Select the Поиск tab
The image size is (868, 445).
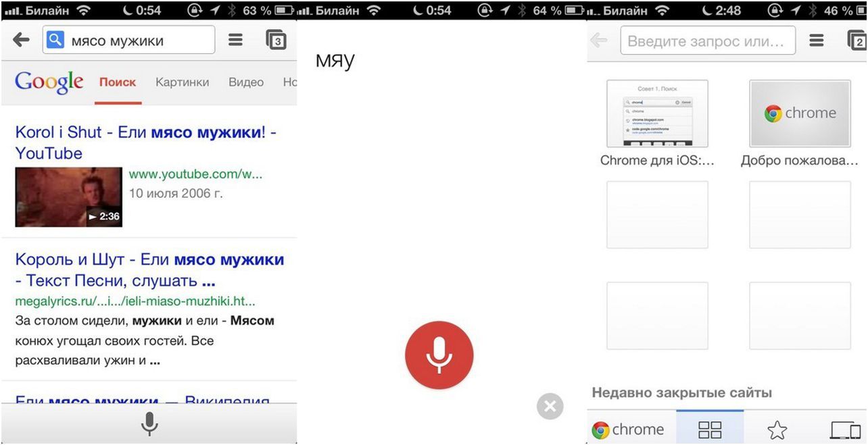click(x=118, y=82)
